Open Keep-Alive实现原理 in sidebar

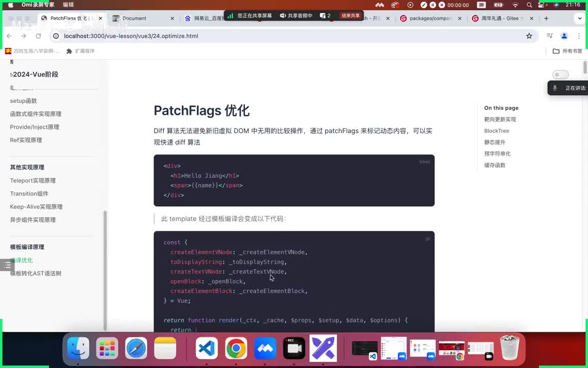pyautogui.click(x=36, y=207)
